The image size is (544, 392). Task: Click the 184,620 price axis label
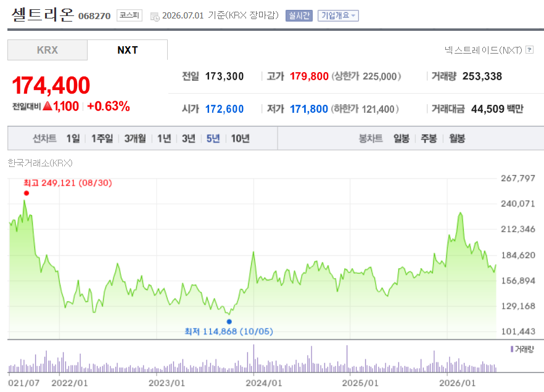coord(518,255)
